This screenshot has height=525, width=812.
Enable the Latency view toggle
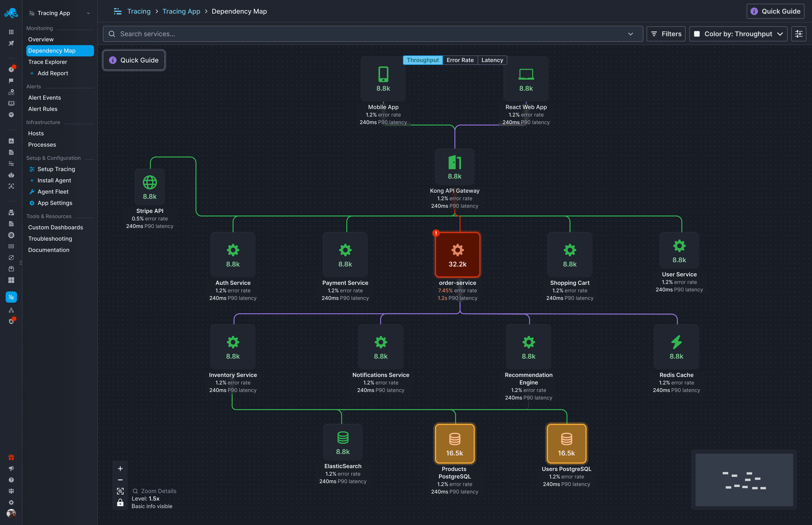coord(492,60)
